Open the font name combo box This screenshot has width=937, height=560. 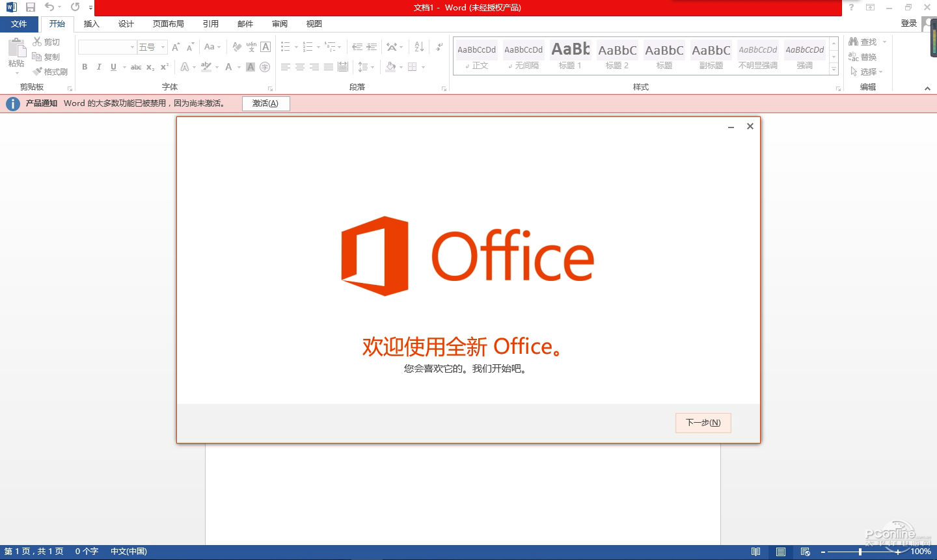pyautogui.click(x=107, y=47)
